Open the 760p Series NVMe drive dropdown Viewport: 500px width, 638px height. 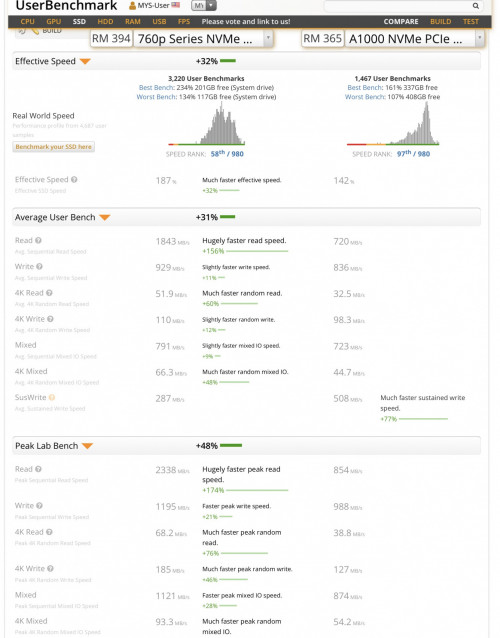click(203, 39)
